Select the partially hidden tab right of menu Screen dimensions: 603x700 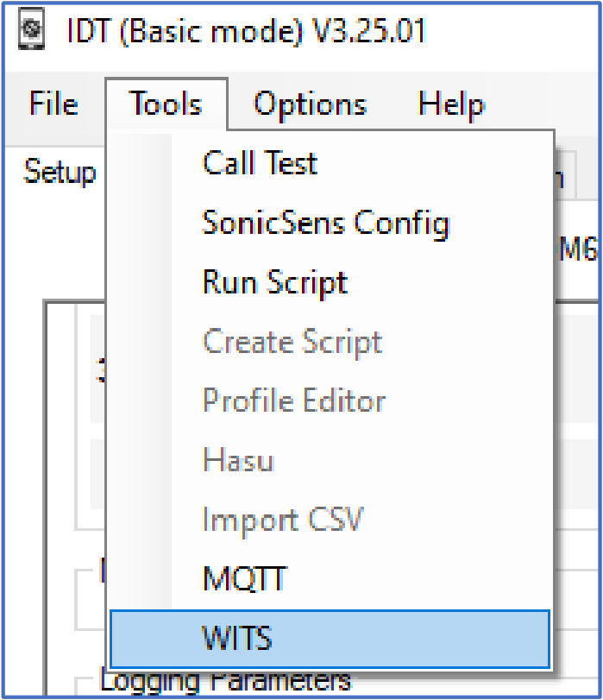click(566, 175)
